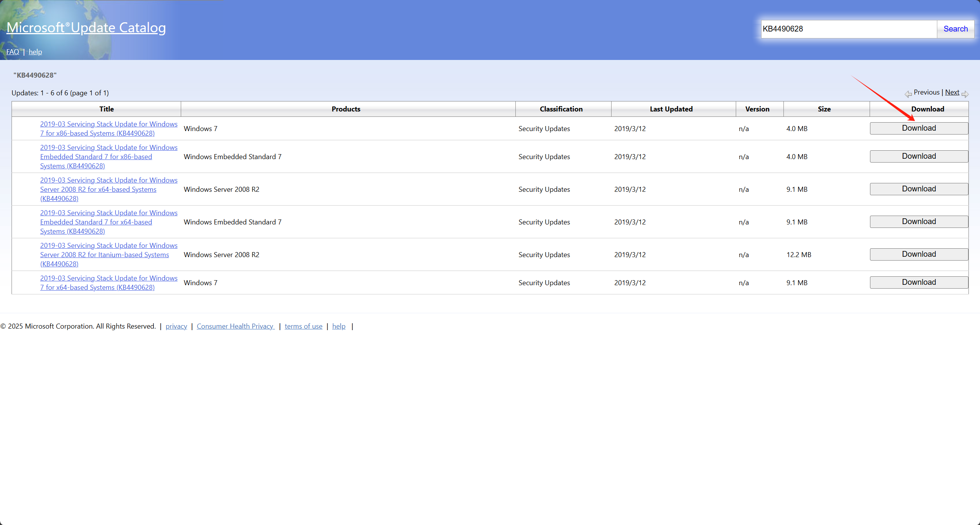Screen dimensions: 980x525
Task: Sort results by Title column header
Action: (107, 109)
